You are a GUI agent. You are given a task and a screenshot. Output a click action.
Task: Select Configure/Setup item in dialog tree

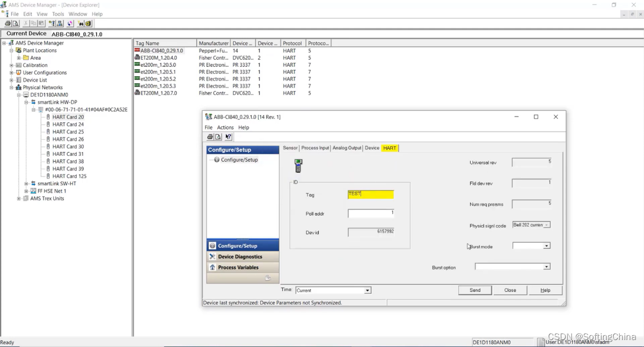(239, 160)
